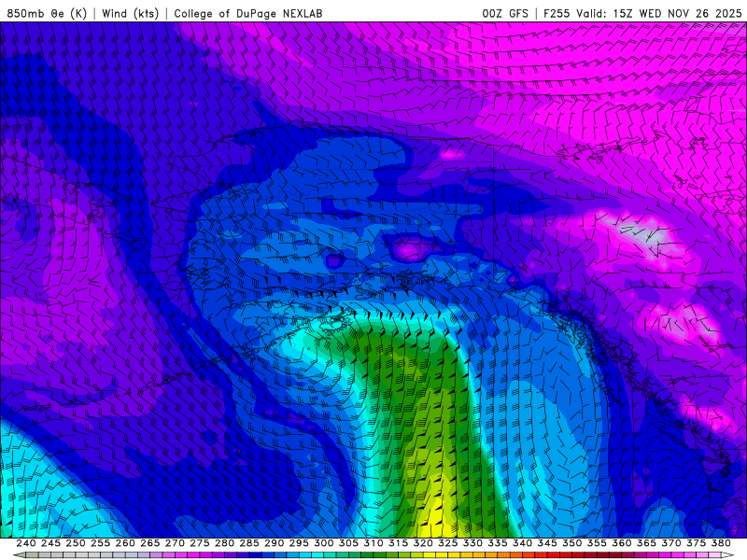The image size is (747, 560).
Task: Click the 375 value on color scale
Action: click(696, 543)
